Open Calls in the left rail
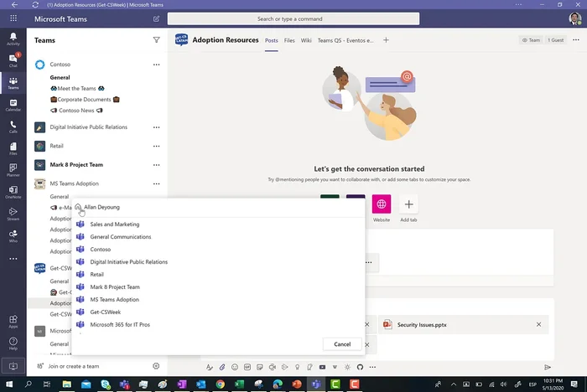The height and width of the screenshot is (392, 587). (x=13, y=126)
